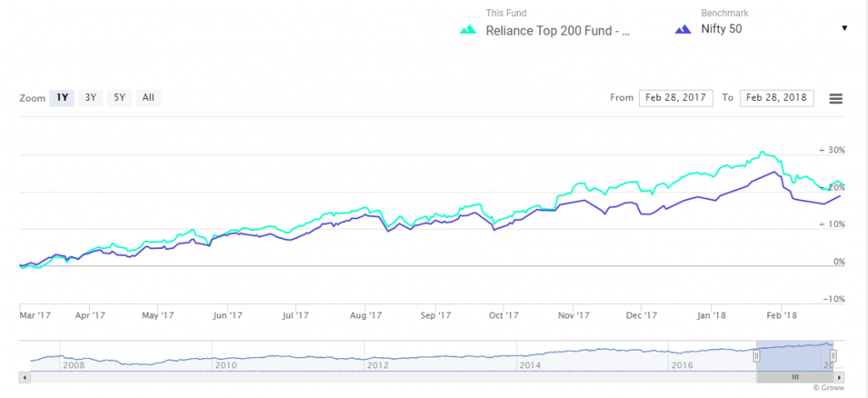
Task: Click the purple Nifty 50 legend icon
Action: click(683, 30)
